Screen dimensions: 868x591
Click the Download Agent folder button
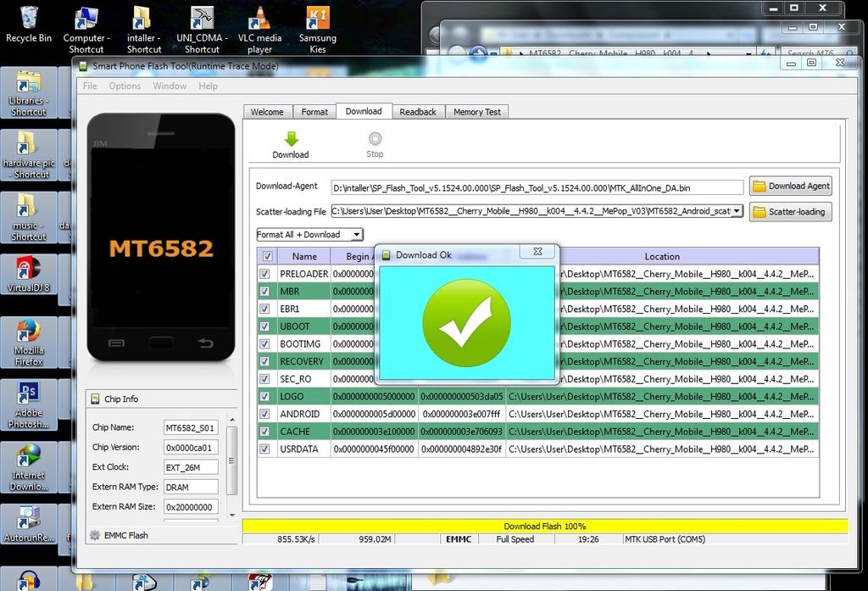[790, 187]
